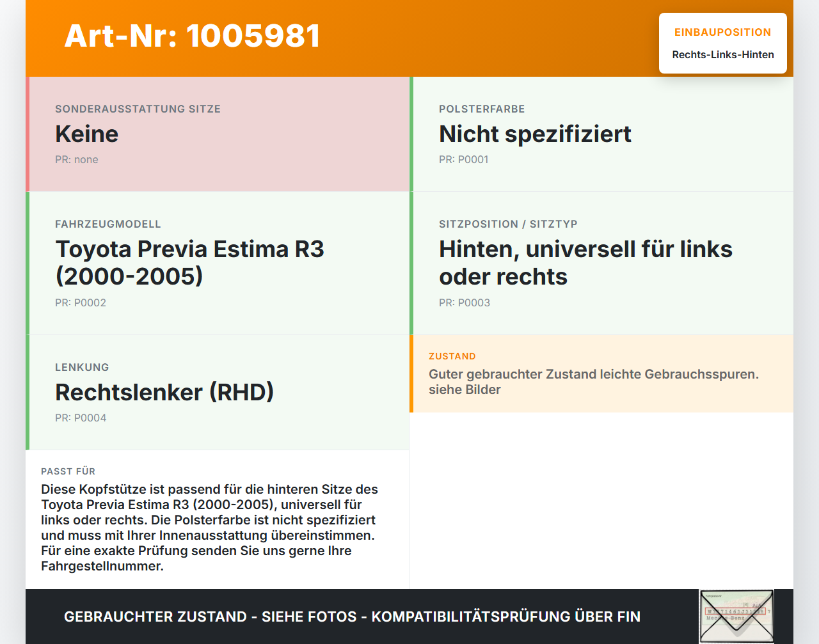
Task: Click the Art-Nr: 1005981 heading
Action: tap(192, 36)
